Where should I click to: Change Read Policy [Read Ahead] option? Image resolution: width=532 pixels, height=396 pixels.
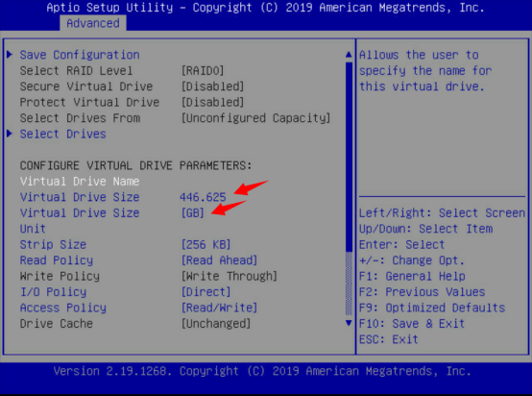point(219,260)
